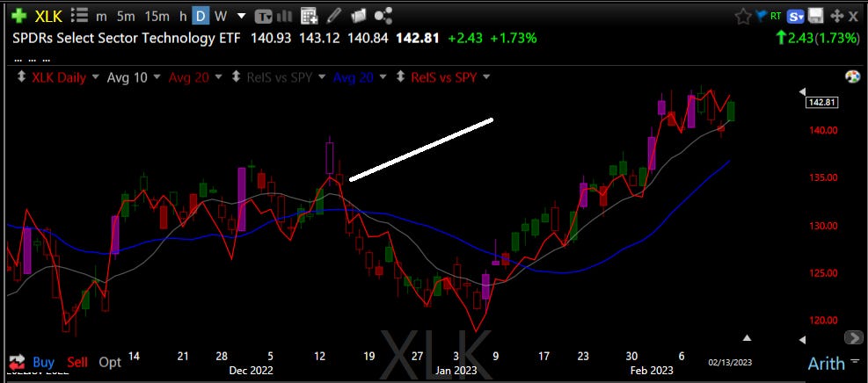Click the blue flag icon
Screen dimensions: 868x383
[762, 16]
